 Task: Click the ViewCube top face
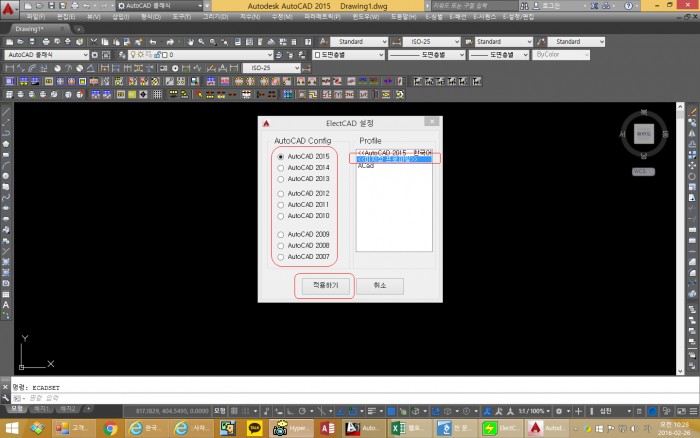coord(644,134)
